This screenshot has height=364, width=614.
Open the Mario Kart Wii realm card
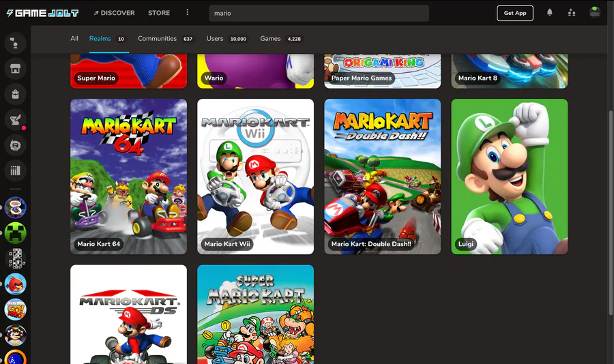click(x=255, y=177)
